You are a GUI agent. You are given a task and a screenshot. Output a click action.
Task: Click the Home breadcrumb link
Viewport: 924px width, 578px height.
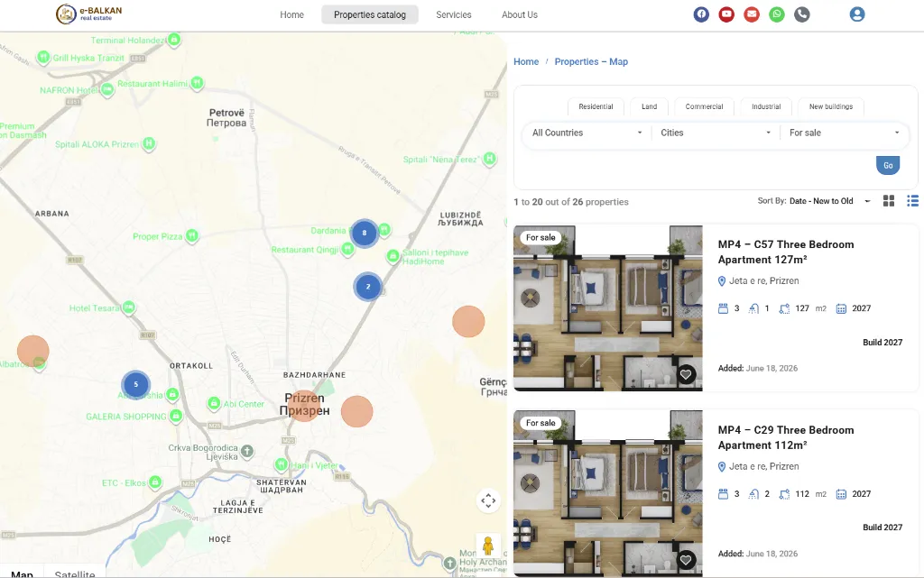pyautogui.click(x=526, y=62)
